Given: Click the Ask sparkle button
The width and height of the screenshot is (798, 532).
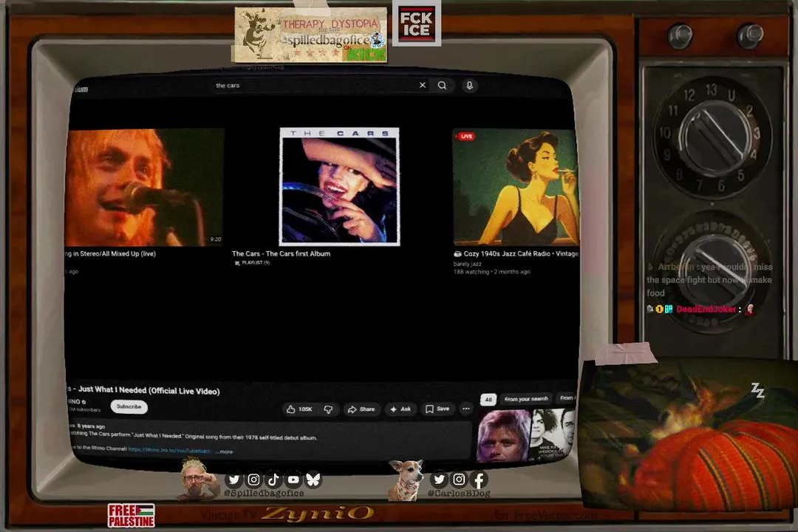Looking at the screenshot, I should (x=400, y=409).
